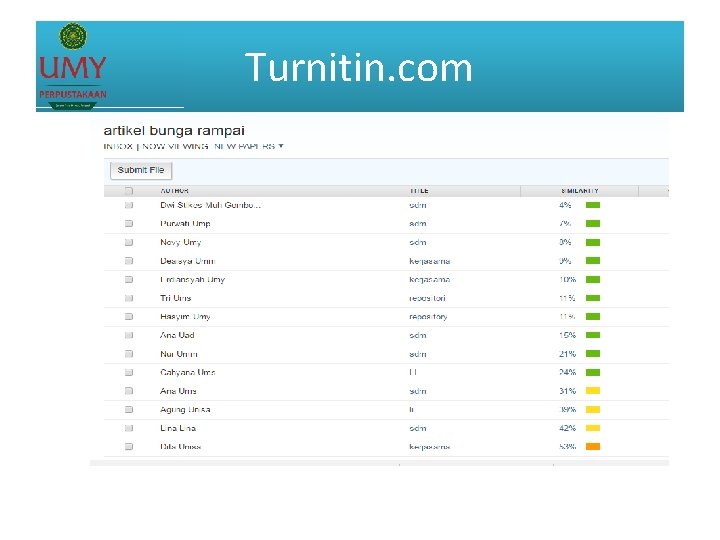Select checkbox for Ana Ums
This screenshot has height=540, width=720.
tap(129, 391)
